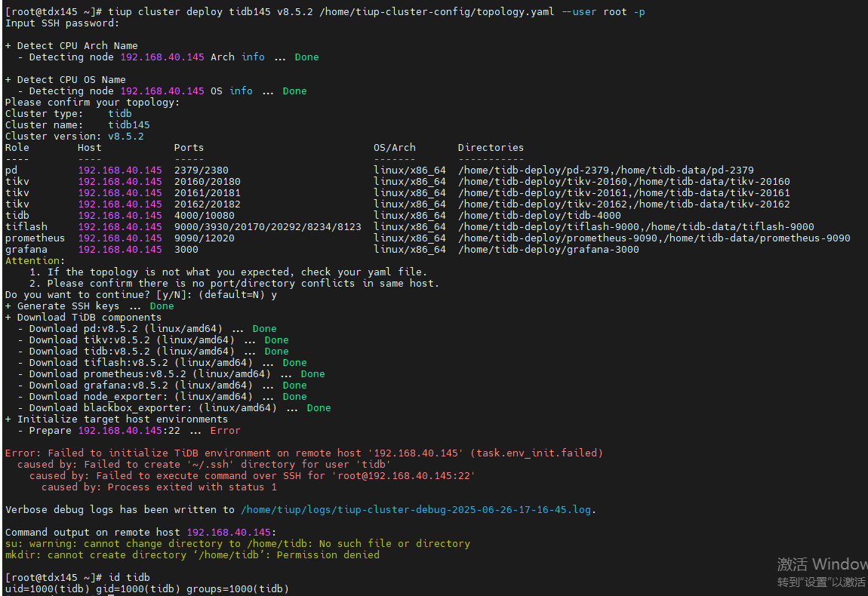868x596 pixels.
Task: Click the 'Input SSH password:' prompt line
Action: (x=62, y=23)
